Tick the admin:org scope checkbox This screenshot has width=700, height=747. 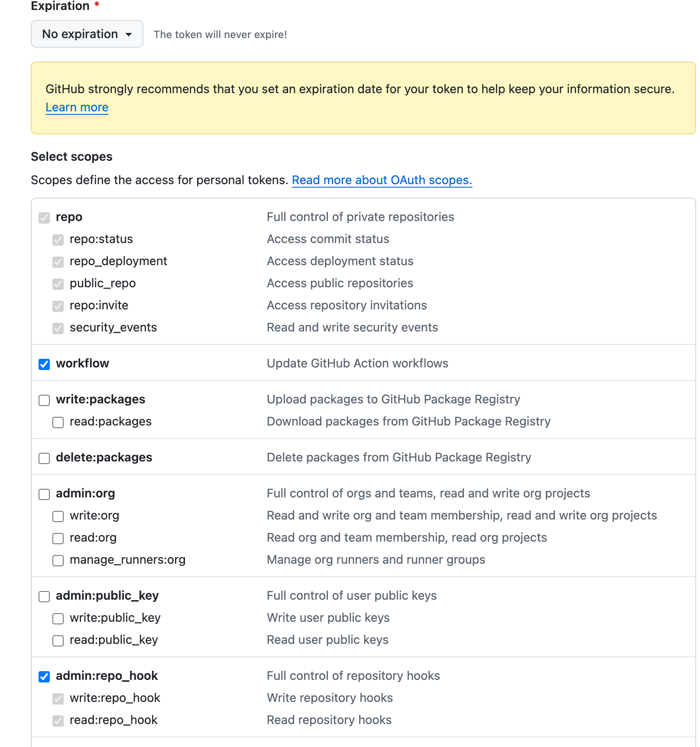tap(44, 494)
